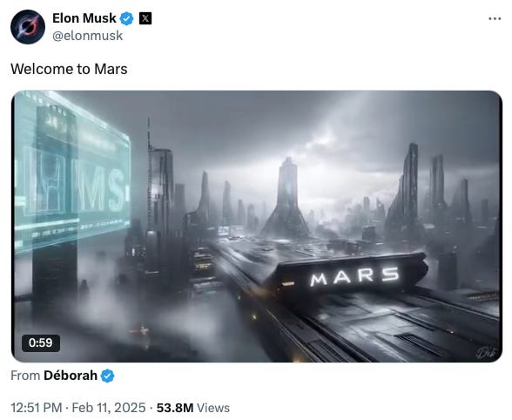
Task: Click the verified badge next to Déborah
Action: (107, 376)
